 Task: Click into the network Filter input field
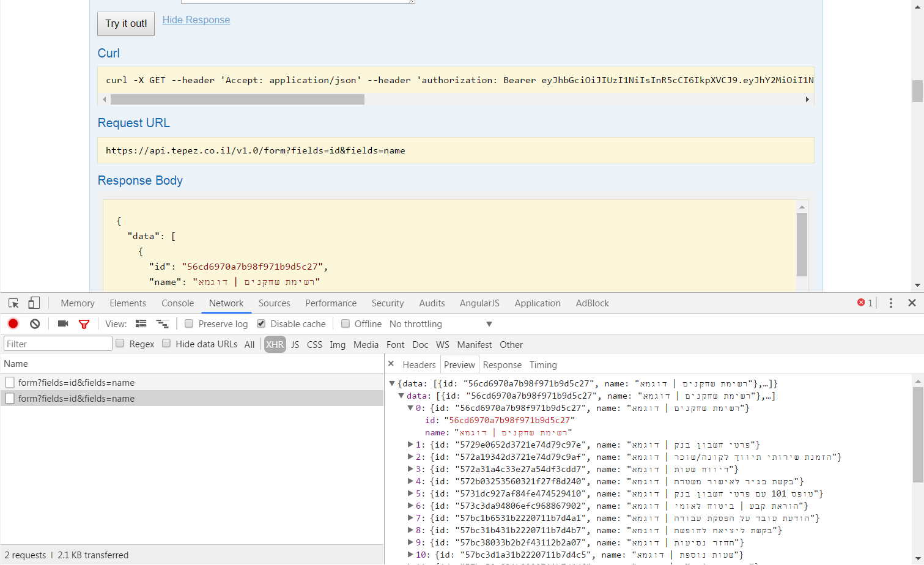pos(58,344)
